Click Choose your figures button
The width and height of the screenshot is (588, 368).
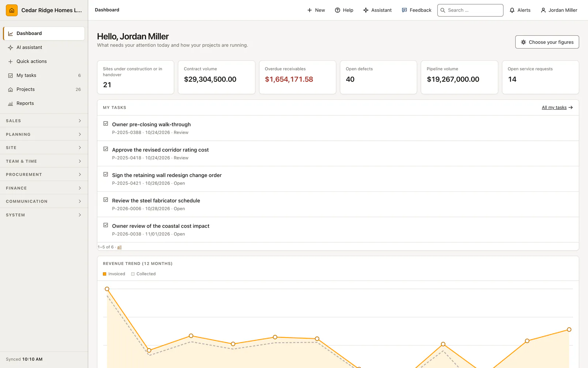[547, 42]
